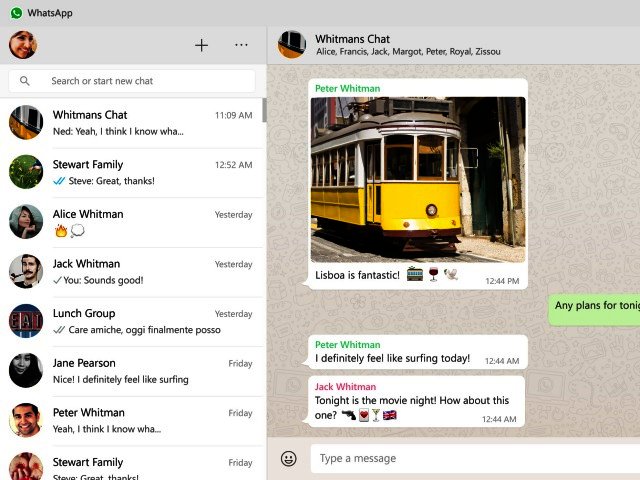The image size is (640, 480).
Task: Open the Peter Whitman chat in list
Action: point(133,421)
